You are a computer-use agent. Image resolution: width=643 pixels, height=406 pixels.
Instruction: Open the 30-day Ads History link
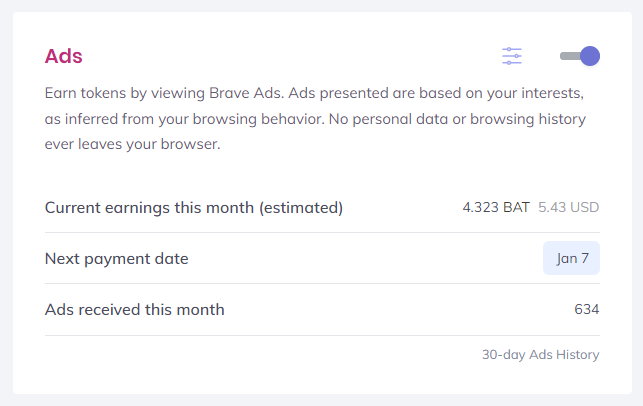(540, 354)
